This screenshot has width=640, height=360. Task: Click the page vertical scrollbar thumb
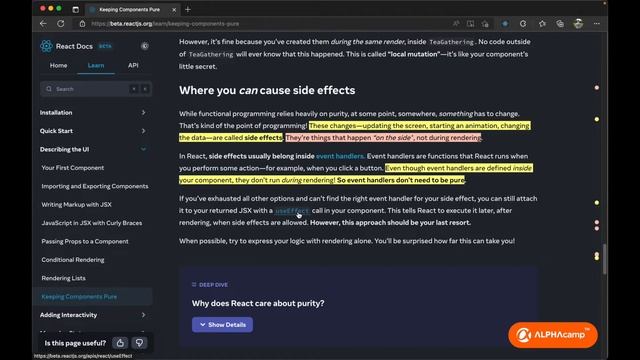click(604, 259)
